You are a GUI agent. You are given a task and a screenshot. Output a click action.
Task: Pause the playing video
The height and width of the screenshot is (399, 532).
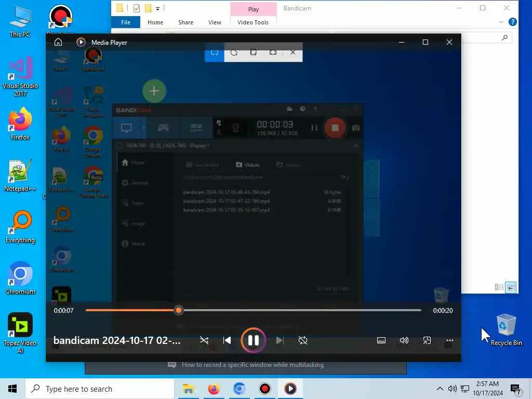(253, 340)
